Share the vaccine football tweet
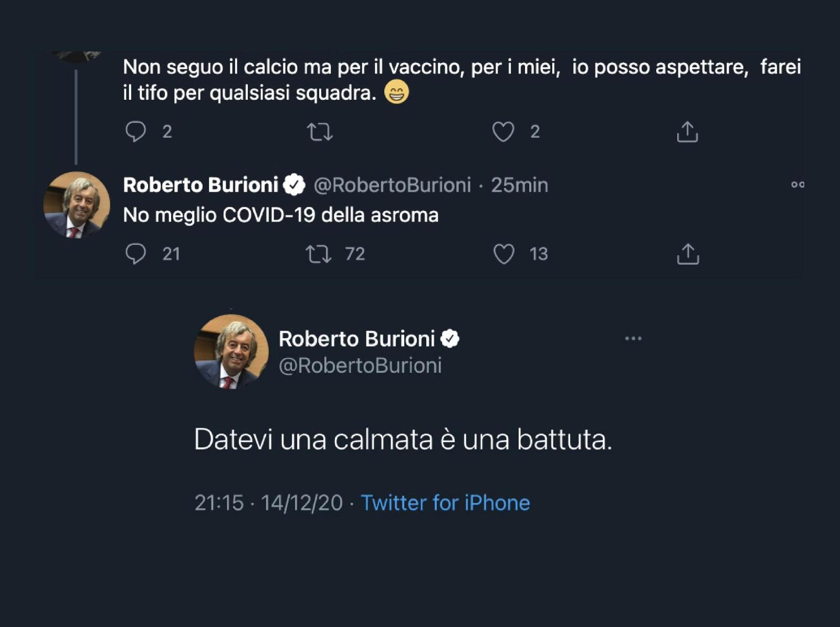The height and width of the screenshot is (627, 840). click(687, 132)
